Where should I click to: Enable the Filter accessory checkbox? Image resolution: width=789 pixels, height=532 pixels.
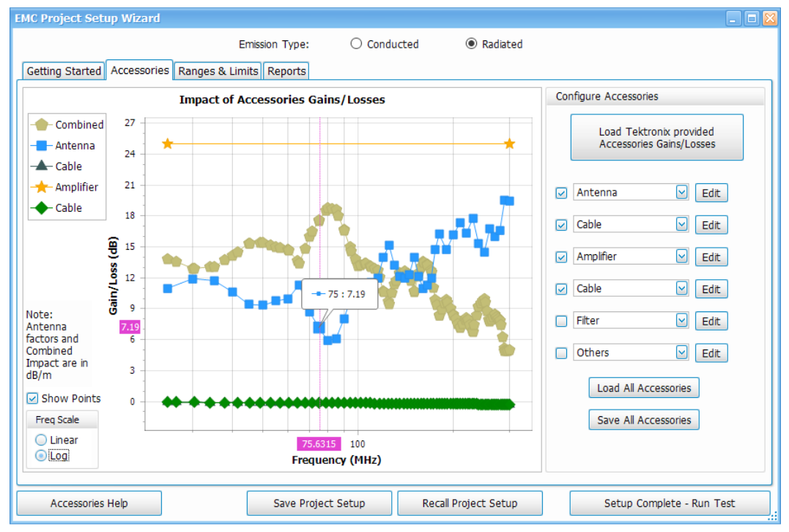[x=560, y=320]
